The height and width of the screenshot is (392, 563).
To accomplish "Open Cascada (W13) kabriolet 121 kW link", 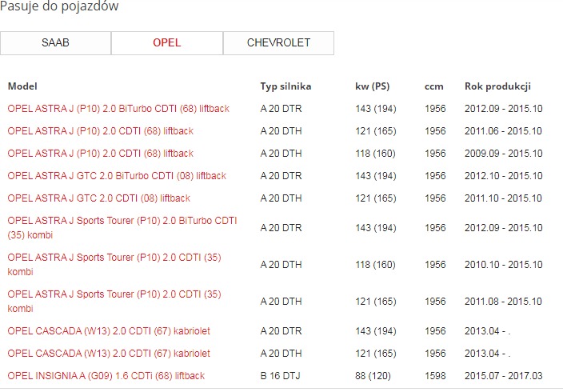I will (109, 354).
